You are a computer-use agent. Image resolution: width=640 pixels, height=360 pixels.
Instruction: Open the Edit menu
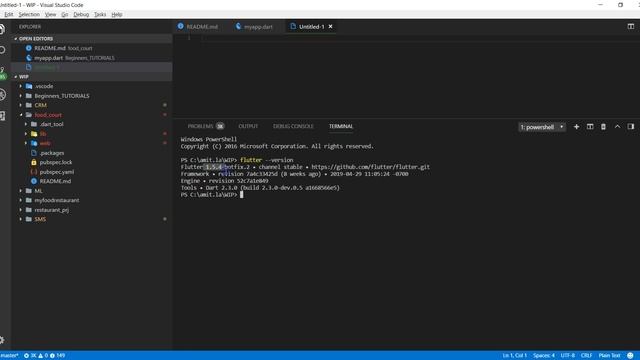click(9, 14)
